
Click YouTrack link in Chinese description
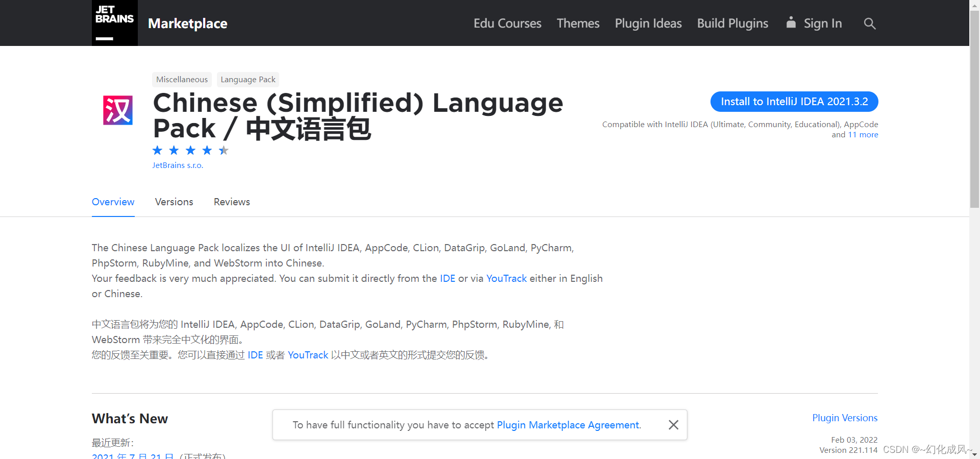click(x=308, y=355)
